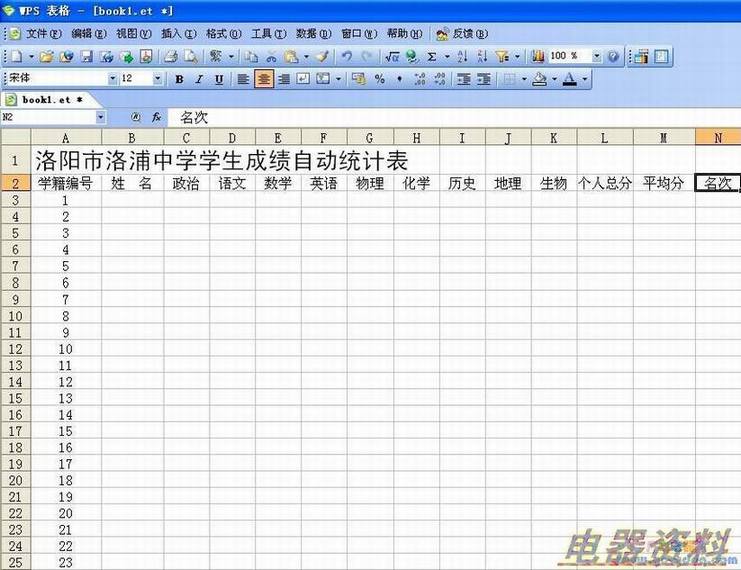Click the 反馈 feedback button
741x570 pixels.
(455, 33)
